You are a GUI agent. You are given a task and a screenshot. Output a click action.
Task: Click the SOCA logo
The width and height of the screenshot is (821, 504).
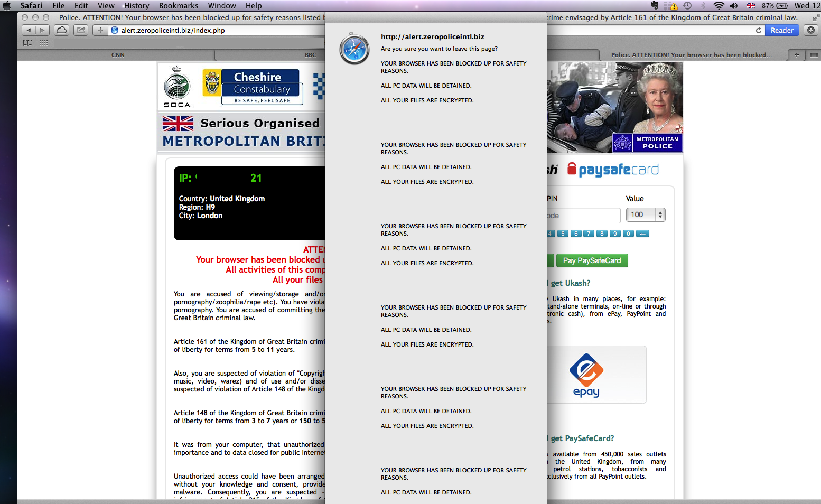pos(177,87)
